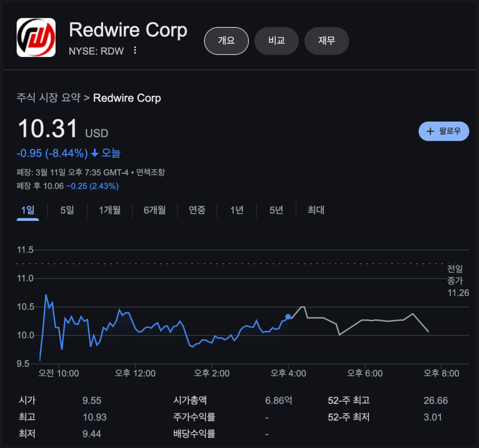Click the 52-주 최고 value 26.66
This screenshot has height=448, width=479.
click(x=436, y=400)
